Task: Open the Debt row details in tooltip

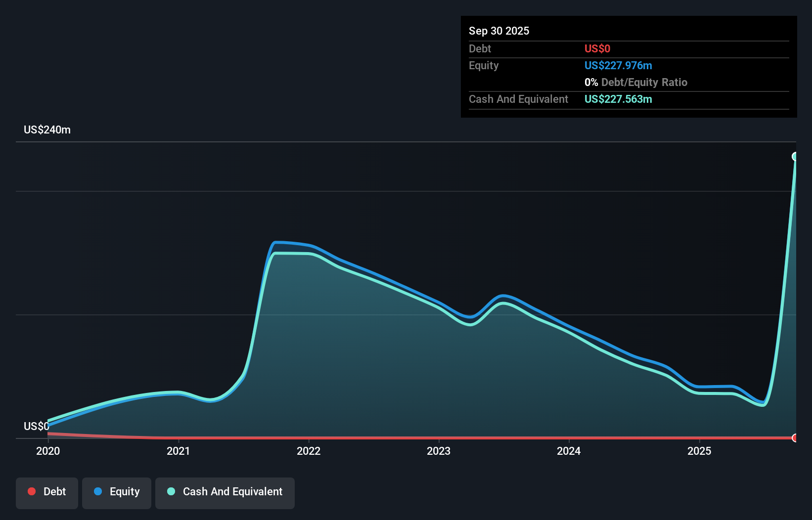Action: 480,48
